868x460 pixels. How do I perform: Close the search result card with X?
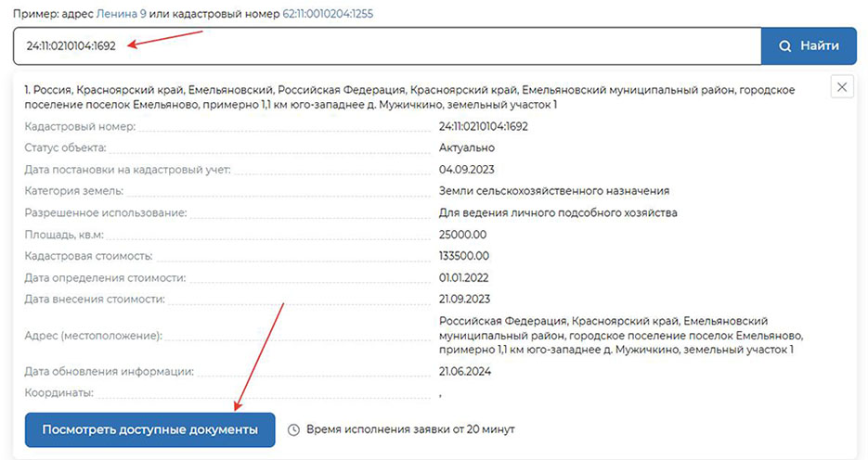[842, 87]
